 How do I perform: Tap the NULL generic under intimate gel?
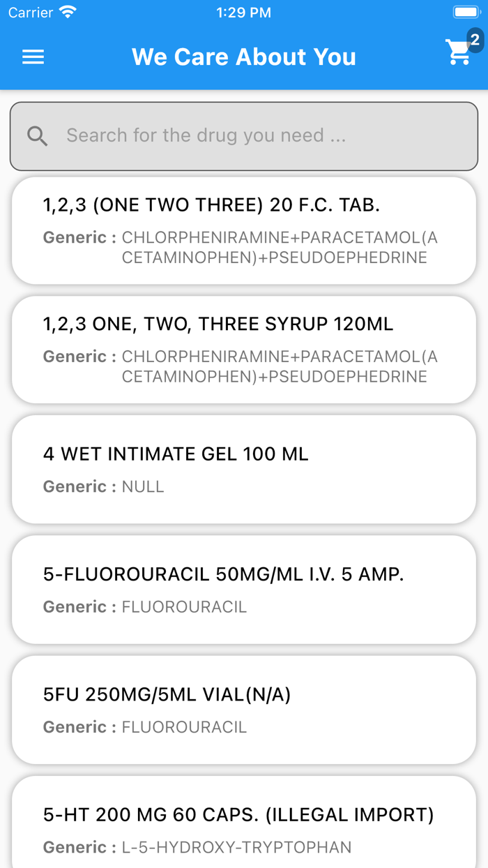click(x=143, y=486)
